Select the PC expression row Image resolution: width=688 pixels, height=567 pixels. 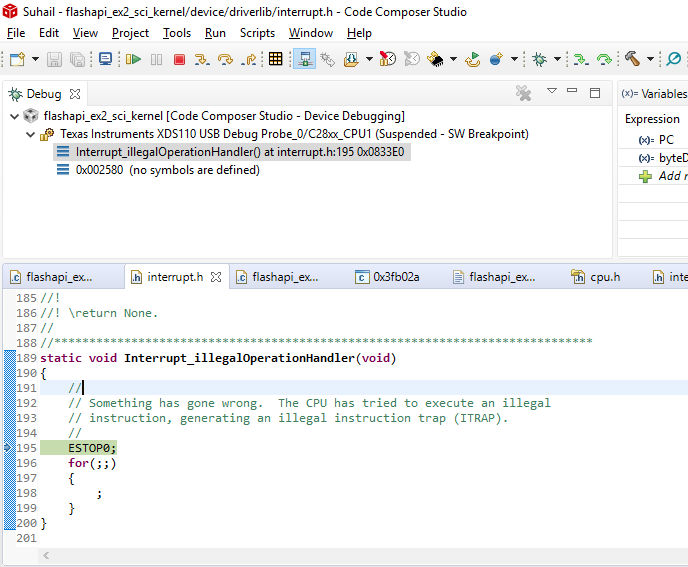coord(656,140)
